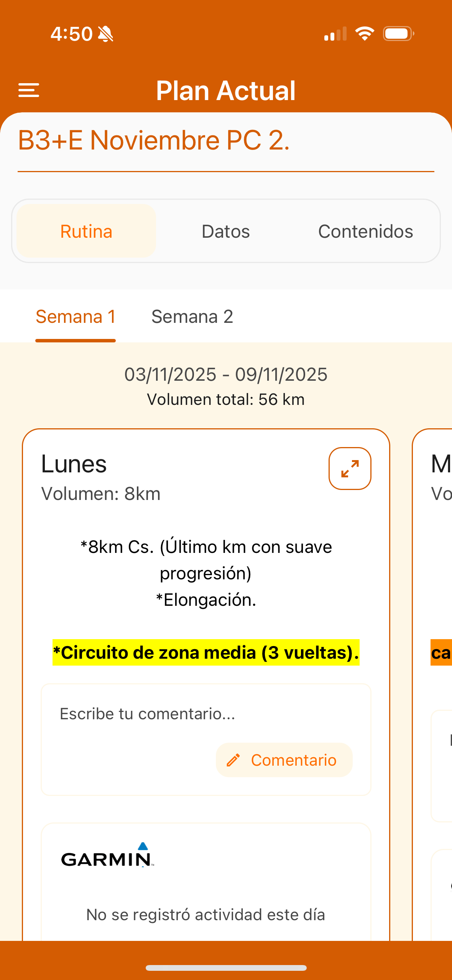Select the highlighted 'Circuito de zona media' text
452x980 pixels.
(206, 652)
